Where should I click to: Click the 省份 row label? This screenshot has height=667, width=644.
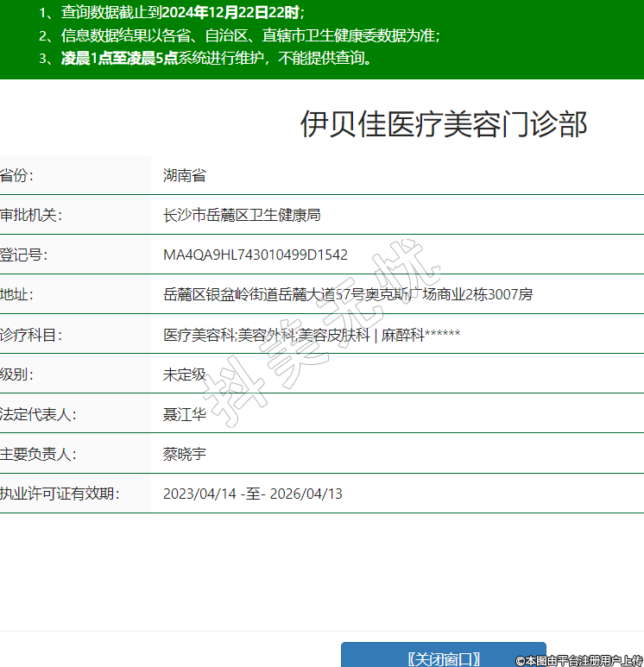(17, 175)
